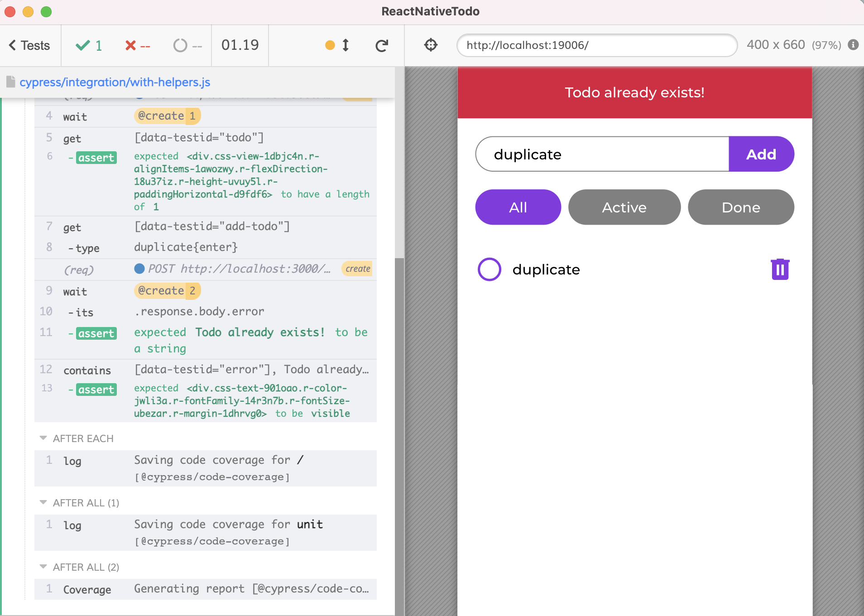The width and height of the screenshot is (864, 616).
Task: Select the contains data-testid="error" command
Action: click(206, 370)
